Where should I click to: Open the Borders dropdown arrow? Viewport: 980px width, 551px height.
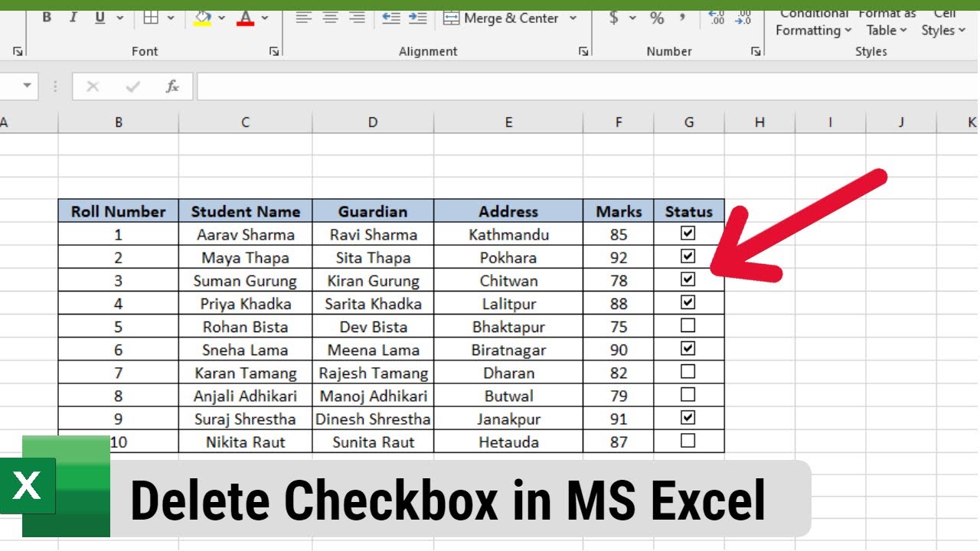(x=170, y=18)
